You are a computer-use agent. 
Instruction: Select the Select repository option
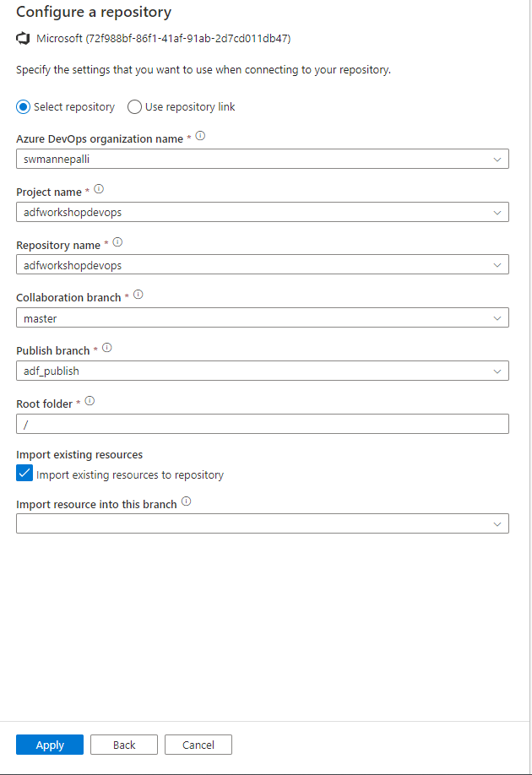[x=24, y=106]
